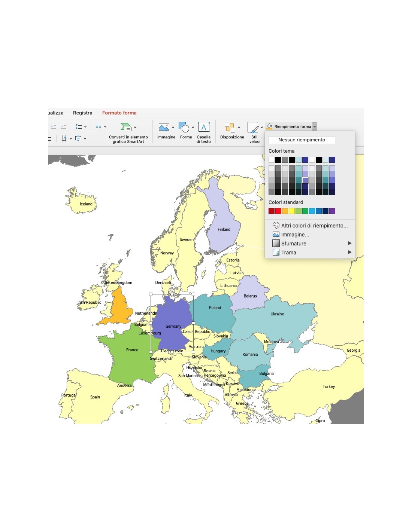The width and height of the screenshot is (412, 532).
Task: Open Altri colori di riempimento dialog
Action: 314,226
